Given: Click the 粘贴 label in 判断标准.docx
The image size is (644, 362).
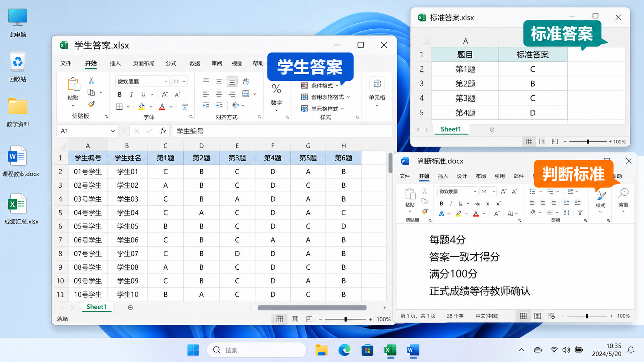Looking at the screenshot, I should click(x=410, y=205).
